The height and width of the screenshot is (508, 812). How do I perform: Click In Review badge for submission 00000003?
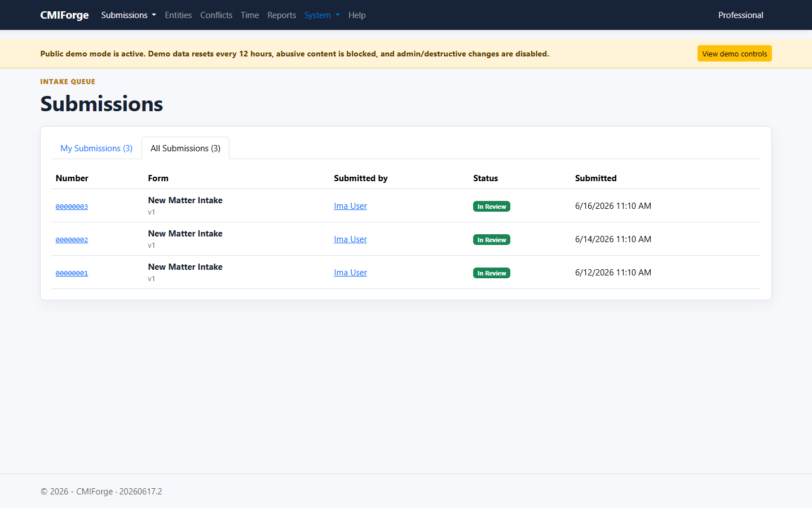click(x=492, y=207)
